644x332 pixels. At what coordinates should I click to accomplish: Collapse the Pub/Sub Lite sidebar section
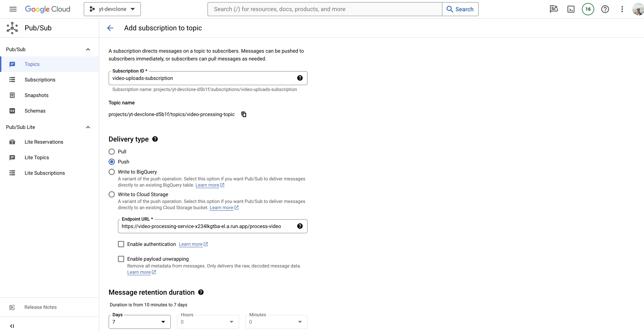(x=88, y=127)
